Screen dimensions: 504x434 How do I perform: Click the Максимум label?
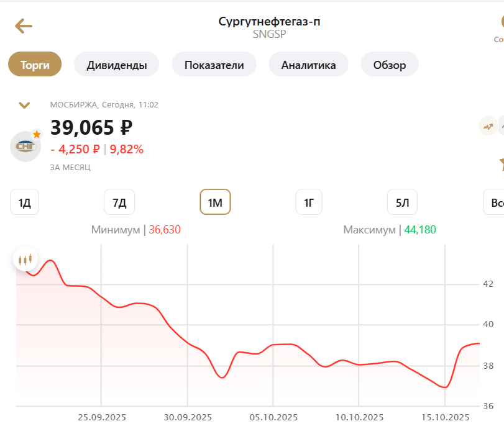pyautogui.click(x=369, y=230)
